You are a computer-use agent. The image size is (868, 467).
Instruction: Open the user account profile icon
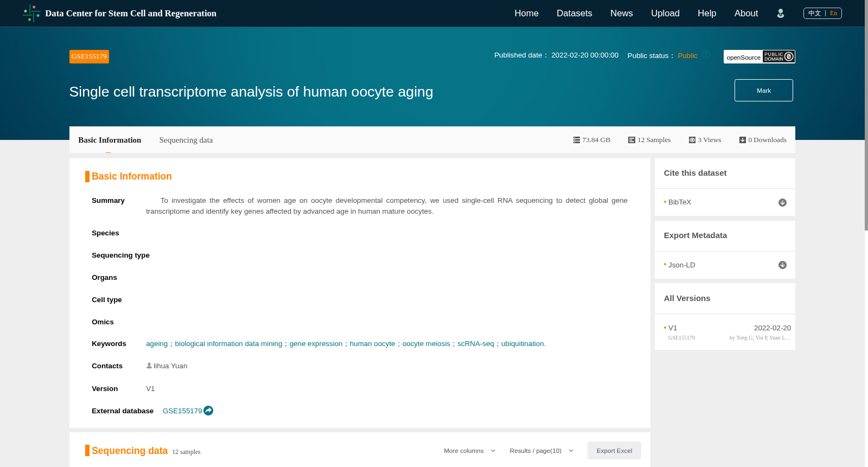pyautogui.click(x=781, y=14)
